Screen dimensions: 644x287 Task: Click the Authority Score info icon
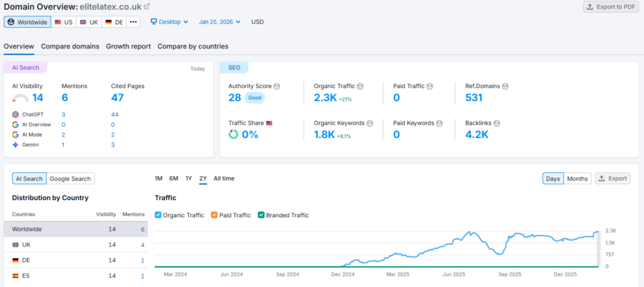(277, 86)
